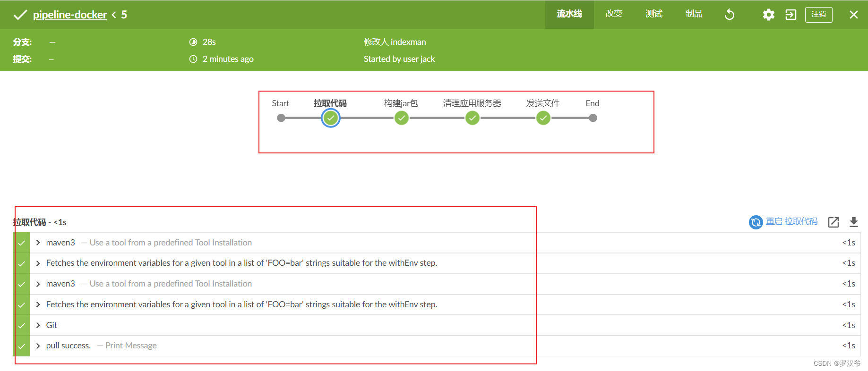Image resolution: width=868 pixels, height=371 pixels.
Task: Click the blue restart stage circular icon
Action: pyautogui.click(x=756, y=222)
